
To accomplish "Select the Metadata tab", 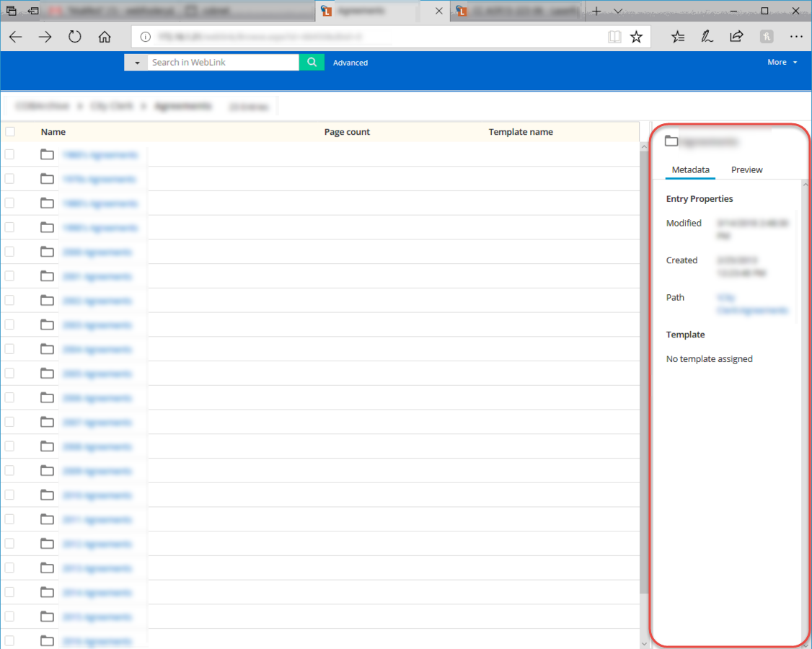I will coord(690,170).
